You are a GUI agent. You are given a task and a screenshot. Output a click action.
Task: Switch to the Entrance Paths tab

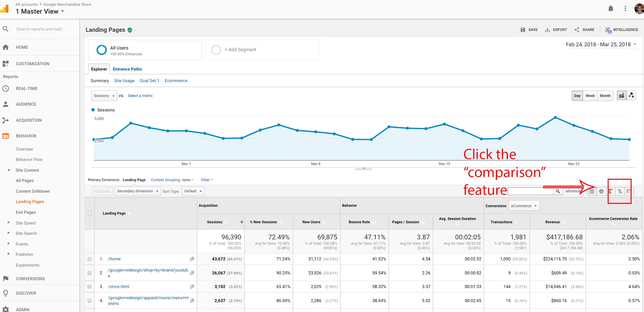point(127,69)
